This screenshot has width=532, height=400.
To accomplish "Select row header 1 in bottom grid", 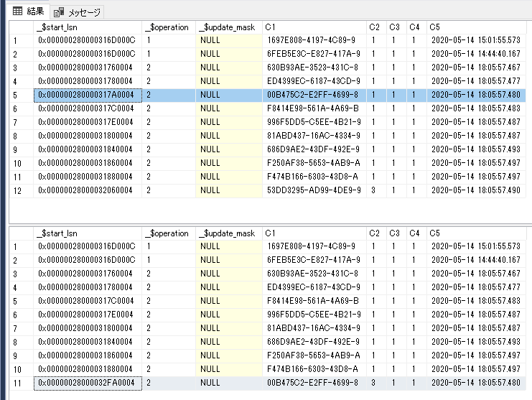I will click(x=21, y=246).
